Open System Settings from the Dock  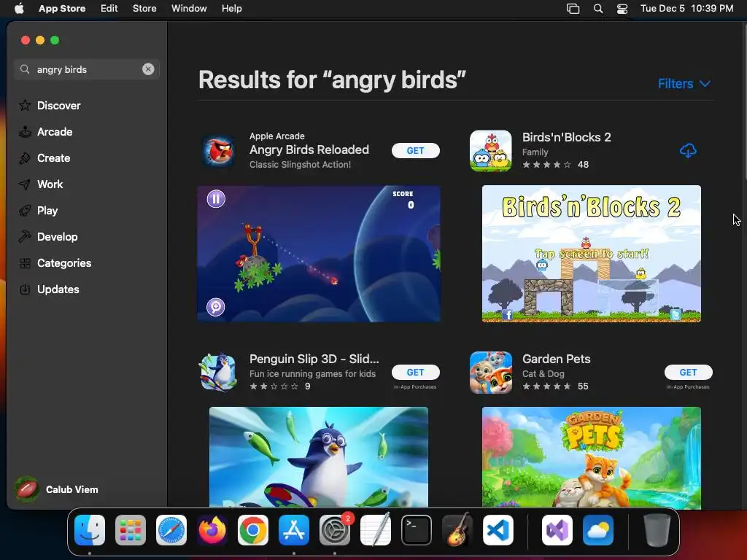coord(335,530)
